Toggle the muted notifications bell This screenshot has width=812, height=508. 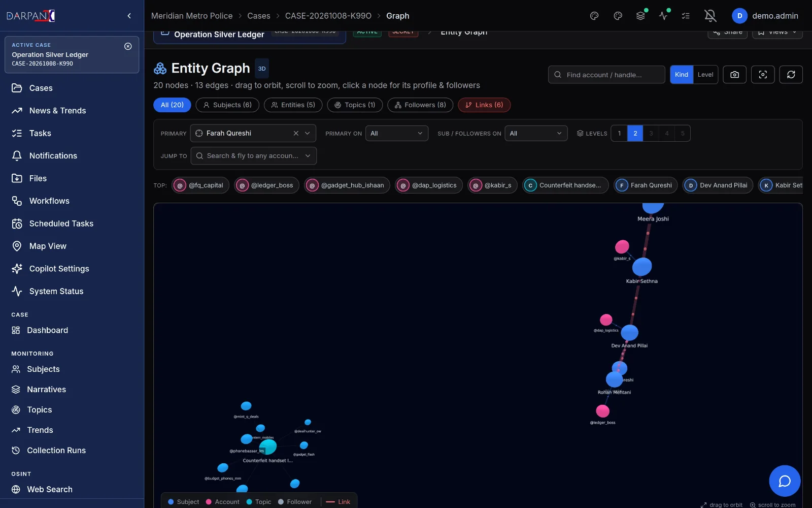[x=710, y=16]
